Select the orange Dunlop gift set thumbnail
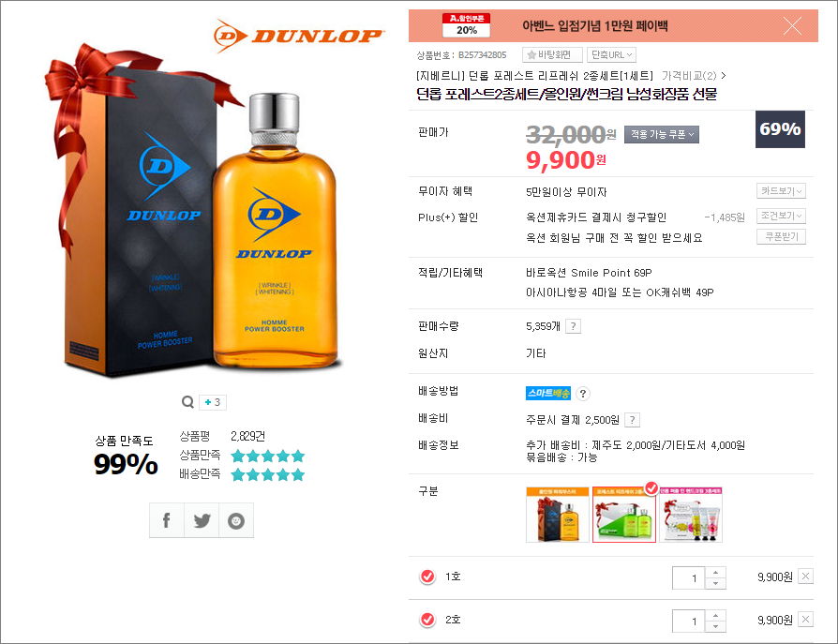The width and height of the screenshot is (838, 644). [x=558, y=515]
